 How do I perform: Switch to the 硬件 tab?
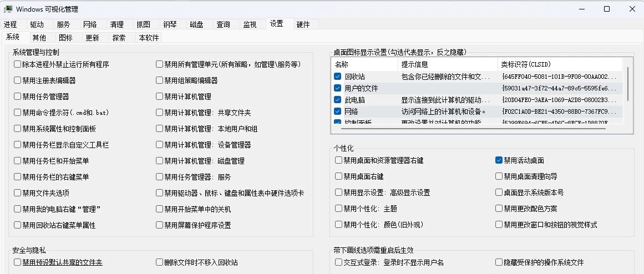pos(303,24)
